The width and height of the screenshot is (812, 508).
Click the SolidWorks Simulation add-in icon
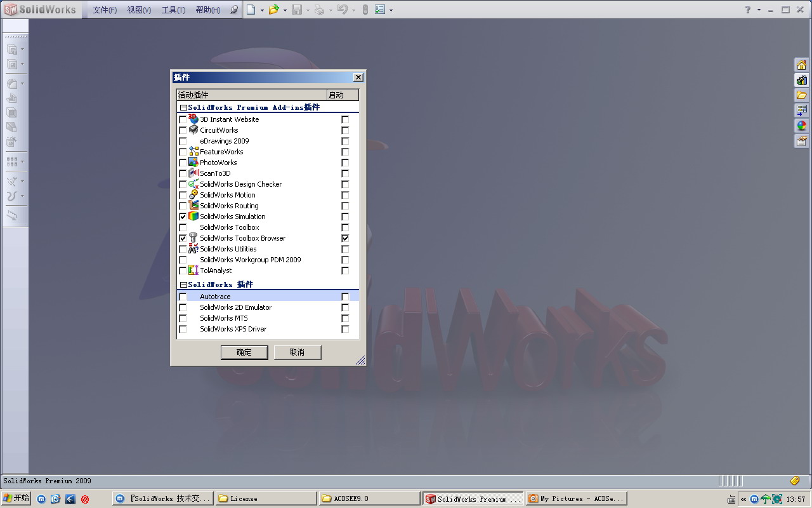(x=193, y=217)
